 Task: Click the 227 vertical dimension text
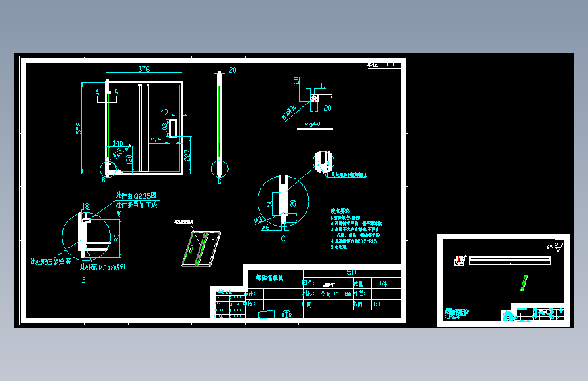[x=187, y=155]
